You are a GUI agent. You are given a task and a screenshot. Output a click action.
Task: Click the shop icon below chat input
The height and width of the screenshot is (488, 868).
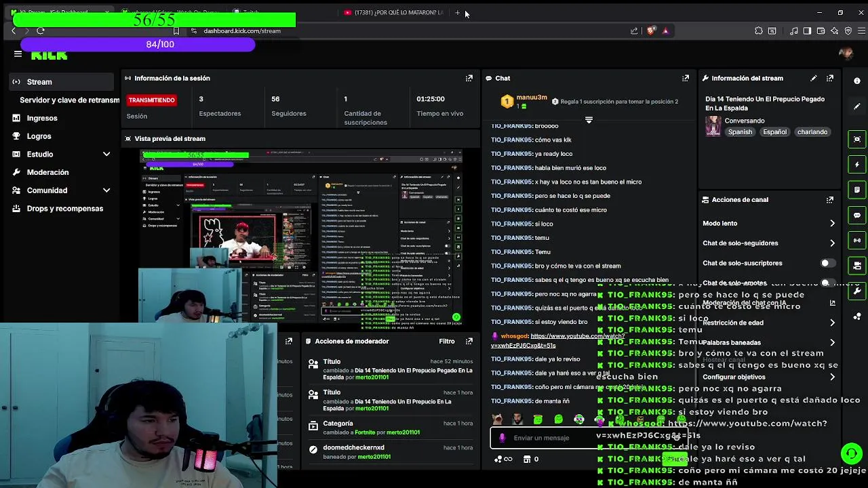click(x=526, y=459)
